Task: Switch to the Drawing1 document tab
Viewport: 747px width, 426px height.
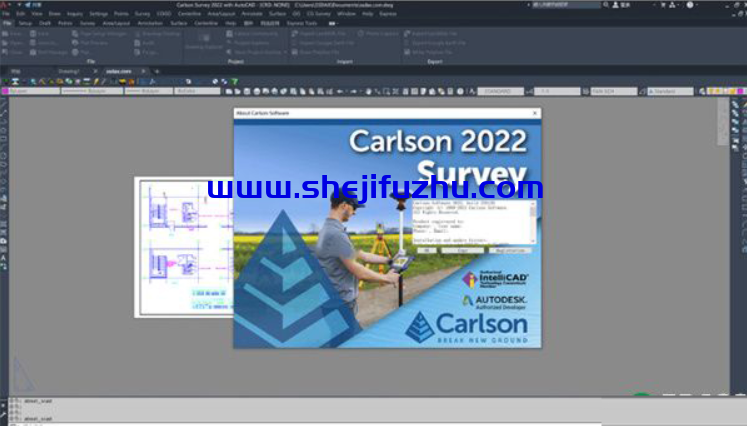Action: pyautogui.click(x=69, y=71)
